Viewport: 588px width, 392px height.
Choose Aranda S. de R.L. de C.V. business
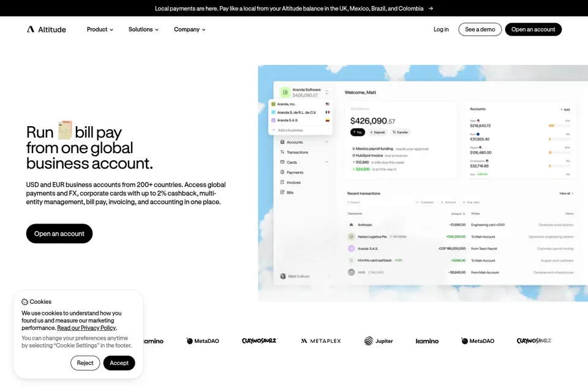point(300,112)
